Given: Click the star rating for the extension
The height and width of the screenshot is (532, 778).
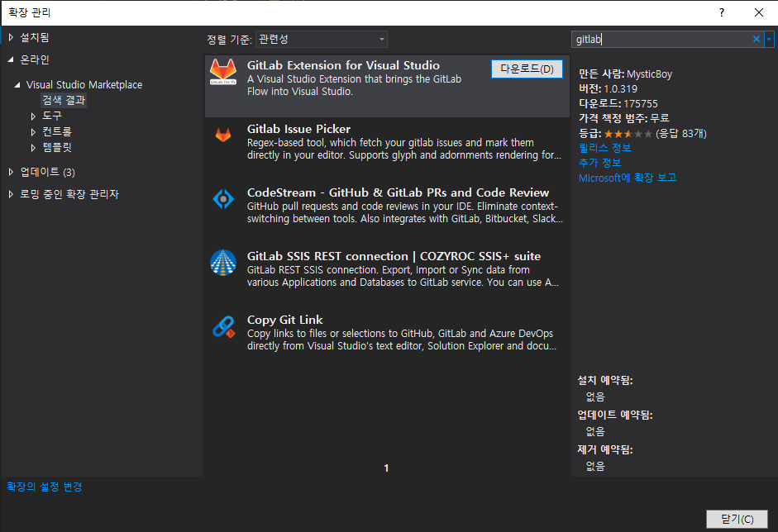Looking at the screenshot, I should 628,133.
